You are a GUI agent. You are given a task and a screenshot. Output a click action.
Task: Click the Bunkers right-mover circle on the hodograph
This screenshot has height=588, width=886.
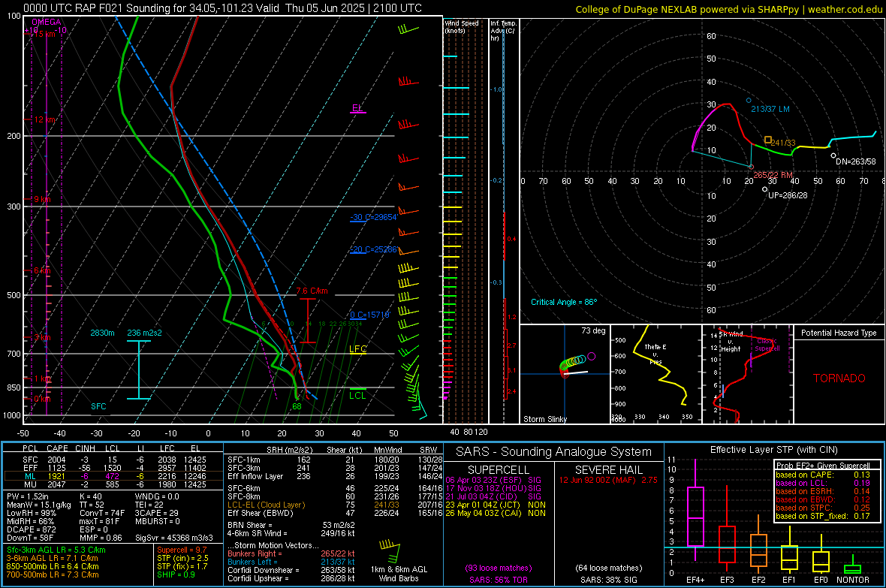coord(751,167)
